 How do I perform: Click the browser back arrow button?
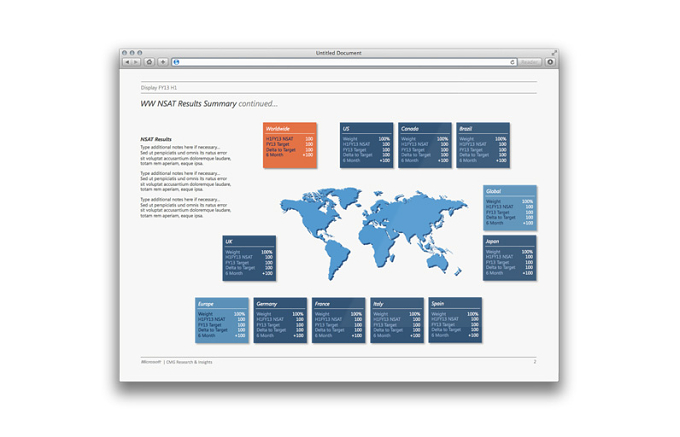[127, 62]
